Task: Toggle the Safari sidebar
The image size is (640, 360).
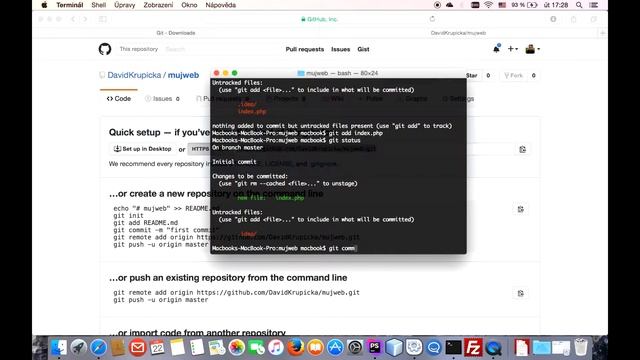Action: click(102, 19)
